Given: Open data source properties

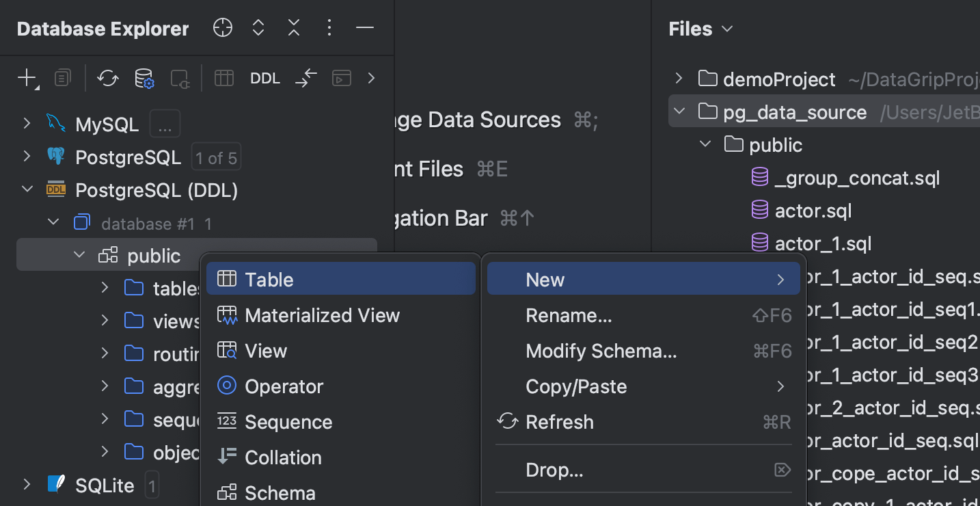Looking at the screenshot, I should (x=144, y=77).
